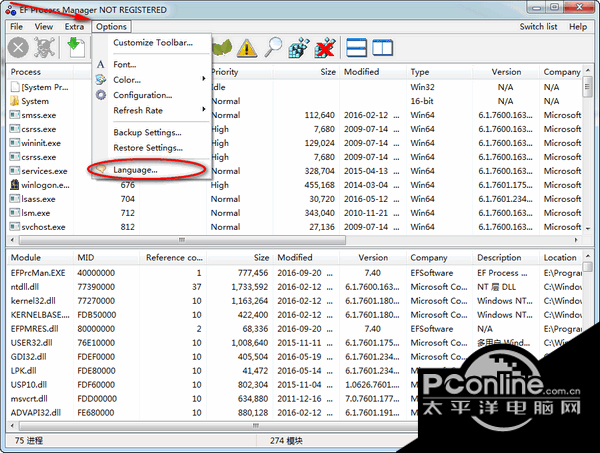Sort process list by Modified header

tap(373, 72)
